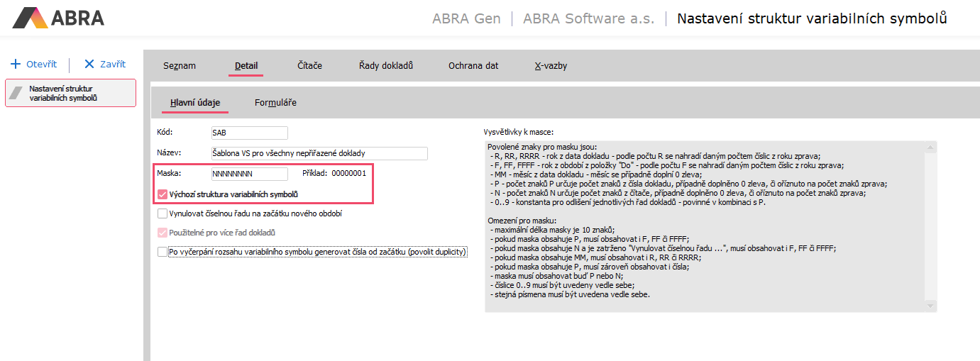This screenshot has width=980, height=361.
Task: Enable the povolit duplicity checkbox
Action: point(163,252)
